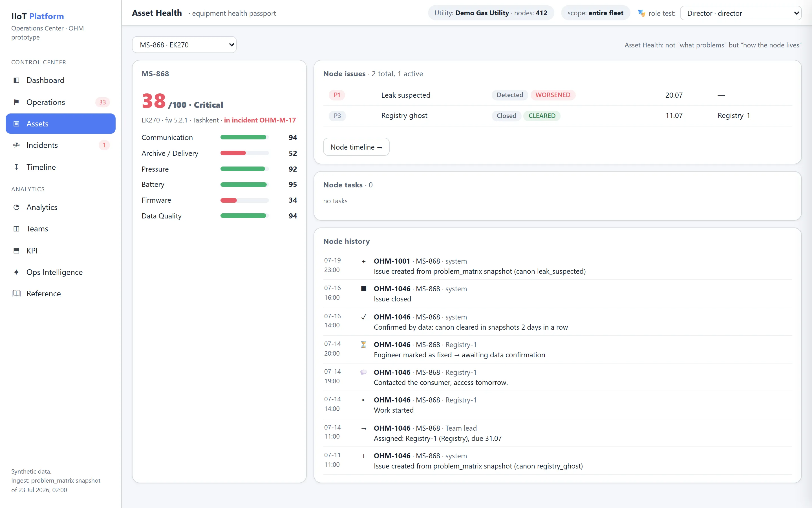Click the checkmark icon of Confirmed by data entry
Screen dimensions: 812x508
[363, 317]
